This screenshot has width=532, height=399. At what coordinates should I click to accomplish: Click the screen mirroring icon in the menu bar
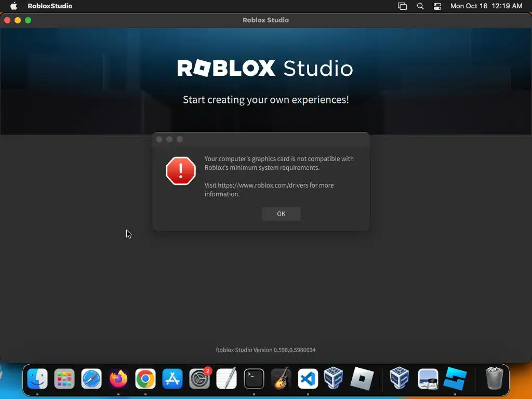pyautogui.click(x=403, y=6)
